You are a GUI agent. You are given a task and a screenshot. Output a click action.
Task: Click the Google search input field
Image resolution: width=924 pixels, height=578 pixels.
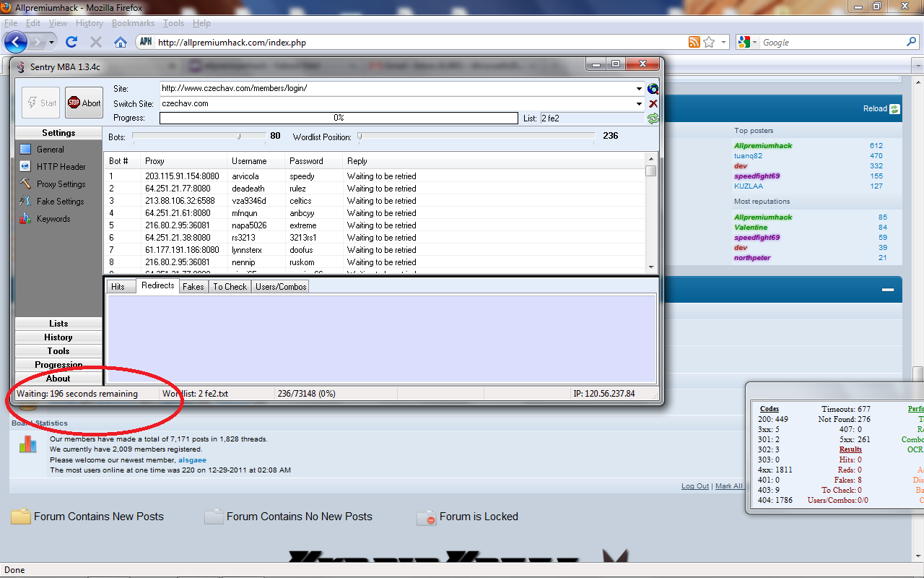tap(832, 43)
